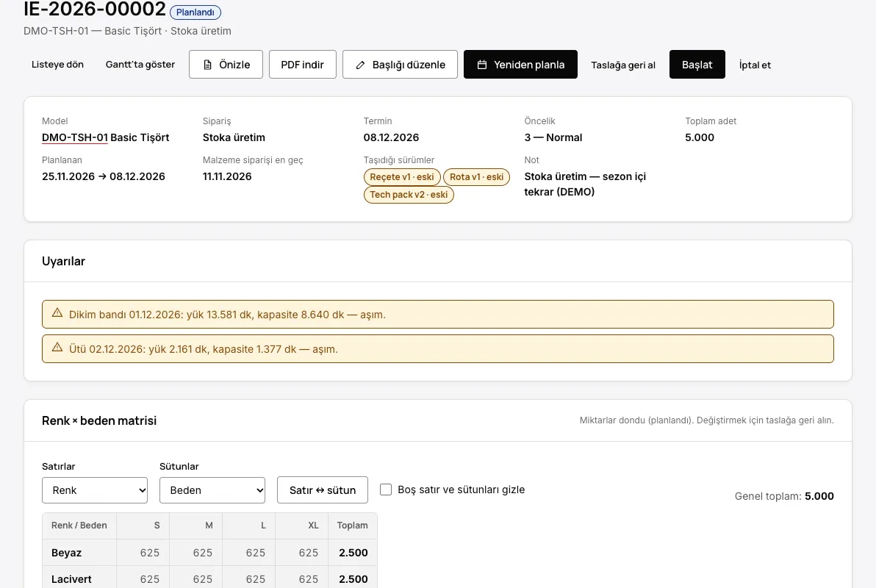Open Gantt'ta göster link
Screen dimensions: 876x588
pyautogui.click(x=140, y=65)
